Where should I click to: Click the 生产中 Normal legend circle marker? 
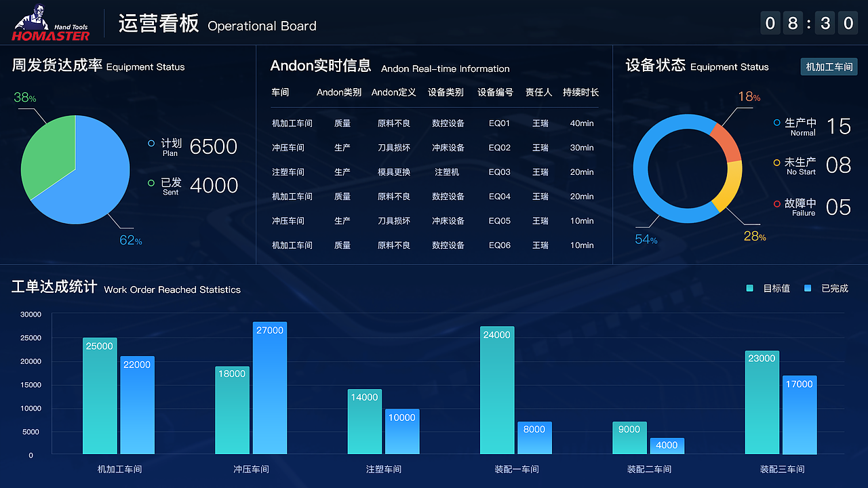[x=777, y=123]
